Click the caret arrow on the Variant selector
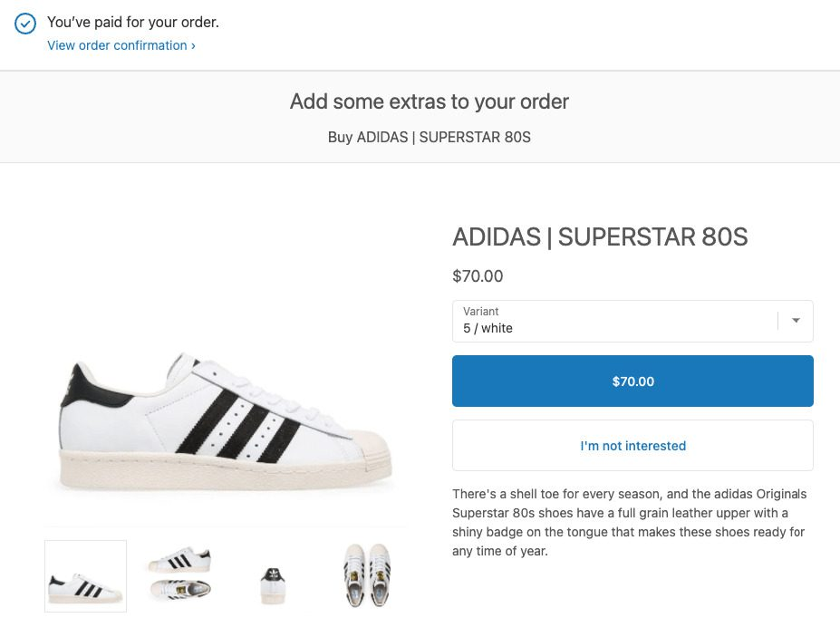840x637 pixels. coord(796,321)
